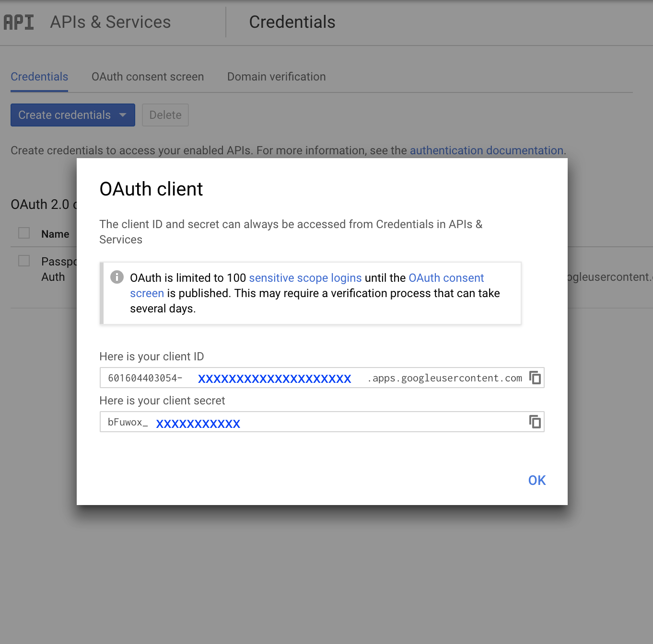Open the OAuth consent screen link in notice
653x644 pixels.
(x=446, y=278)
